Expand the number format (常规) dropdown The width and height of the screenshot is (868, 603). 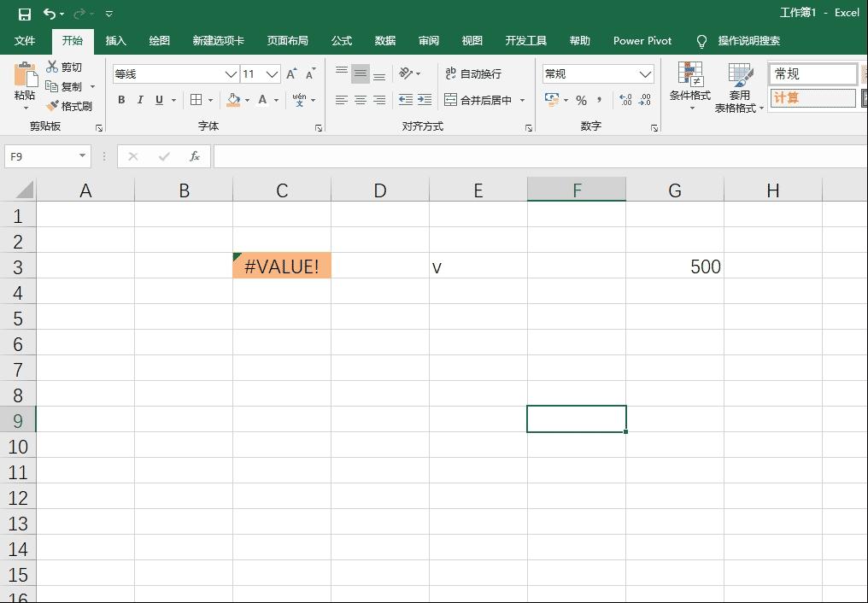coord(647,73)
